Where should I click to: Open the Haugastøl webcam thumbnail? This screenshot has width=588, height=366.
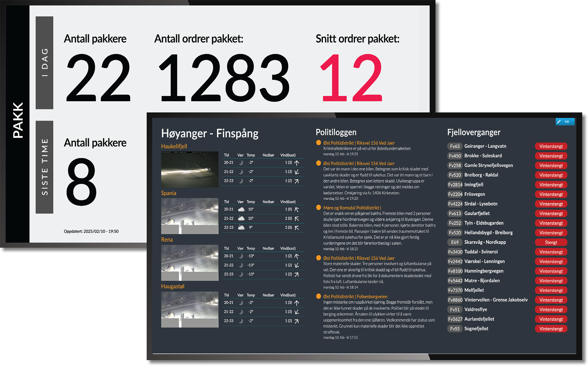tap(190, 310)
